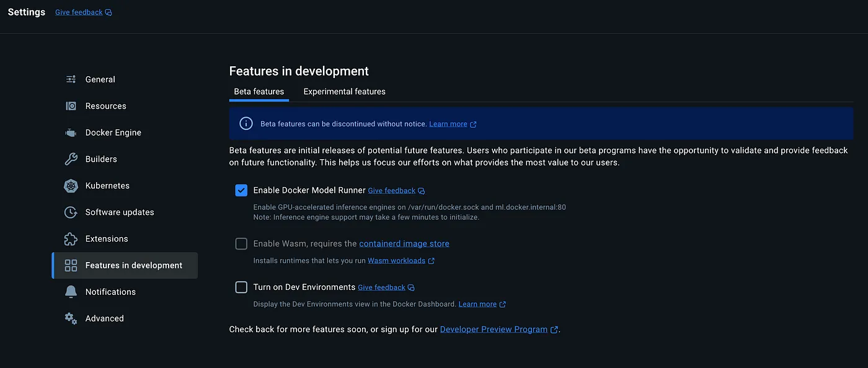Click Give feedback link beside Settings title
868x368 pixels.
click(x=79, y=12)
